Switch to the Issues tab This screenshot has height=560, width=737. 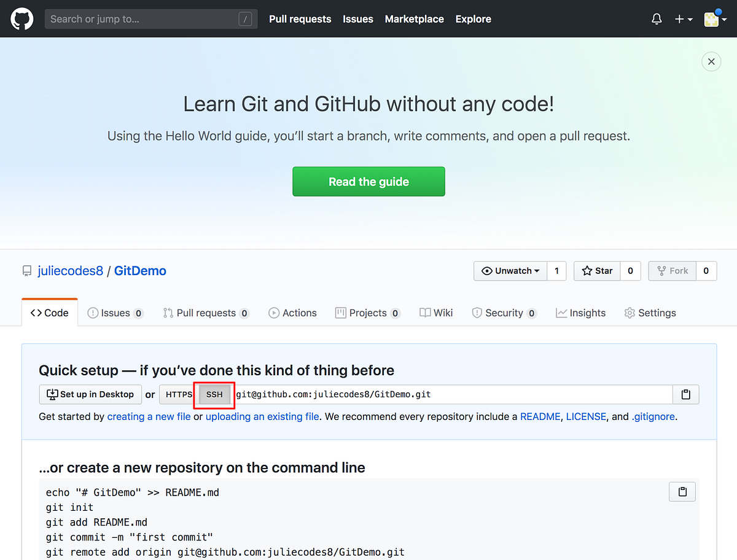(115, 313)
